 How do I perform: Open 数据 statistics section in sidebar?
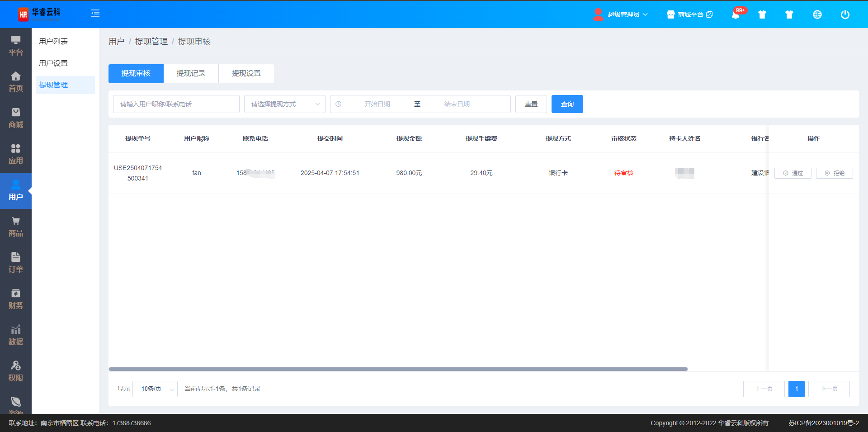[x=16, y=335]
